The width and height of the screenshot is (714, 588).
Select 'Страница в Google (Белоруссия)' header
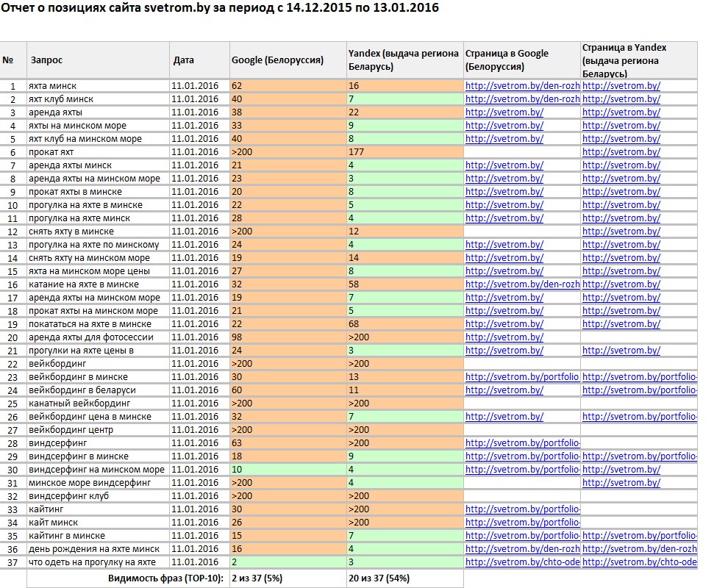pyautogui.click(x=522, y=60)
